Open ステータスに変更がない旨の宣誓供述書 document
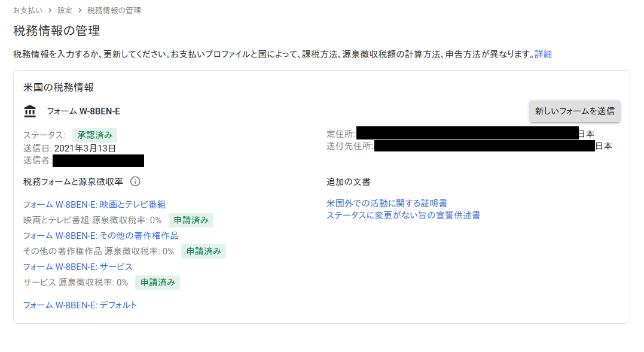The image size is (644, 352). click(x=403, y=216)
